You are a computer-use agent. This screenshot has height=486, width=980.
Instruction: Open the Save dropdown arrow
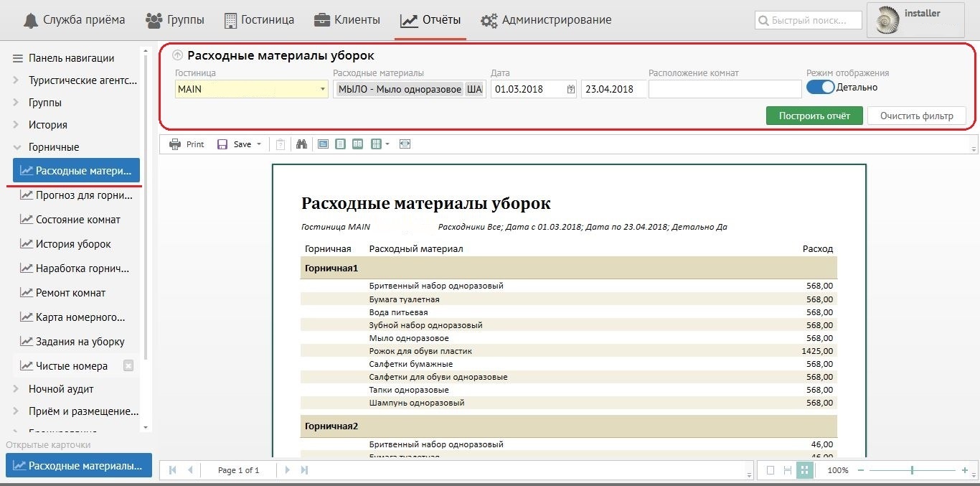[x=259, y=144]
